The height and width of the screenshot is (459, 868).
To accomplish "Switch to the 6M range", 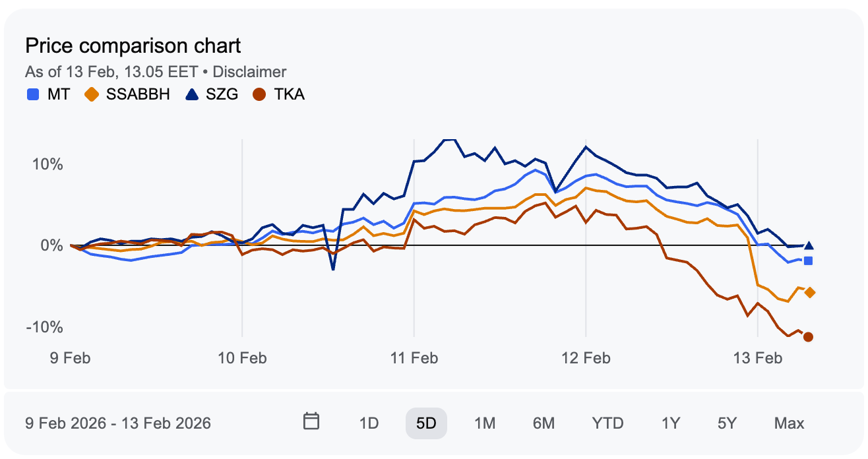I will (543, 423).
